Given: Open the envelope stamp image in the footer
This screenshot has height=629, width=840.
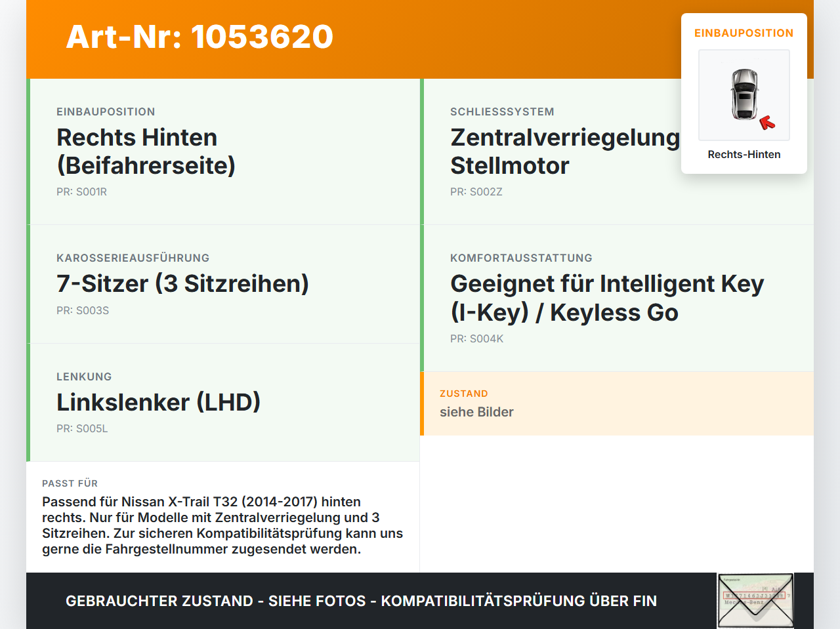Looking at the screenshot, I should coord(755,601).
